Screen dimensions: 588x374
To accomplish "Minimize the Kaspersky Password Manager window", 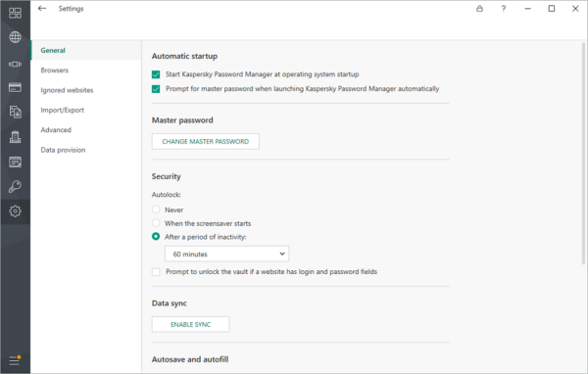I will [527, 8].
